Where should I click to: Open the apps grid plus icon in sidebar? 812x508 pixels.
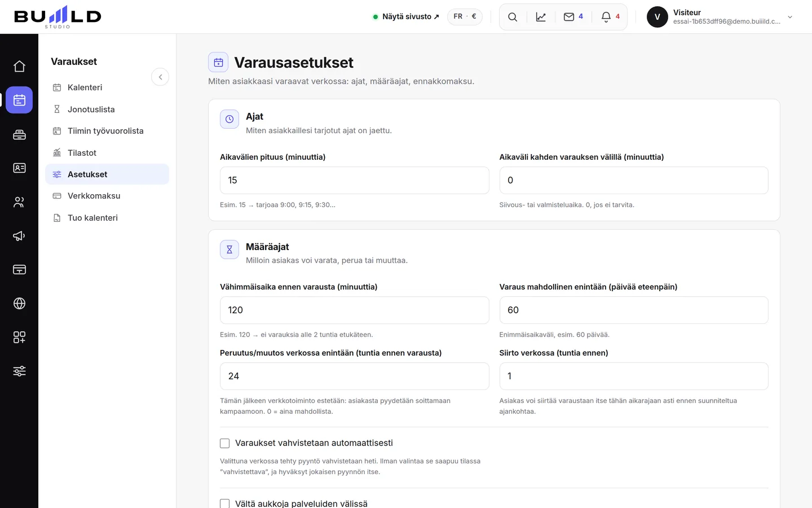click(x=19, y=338)
